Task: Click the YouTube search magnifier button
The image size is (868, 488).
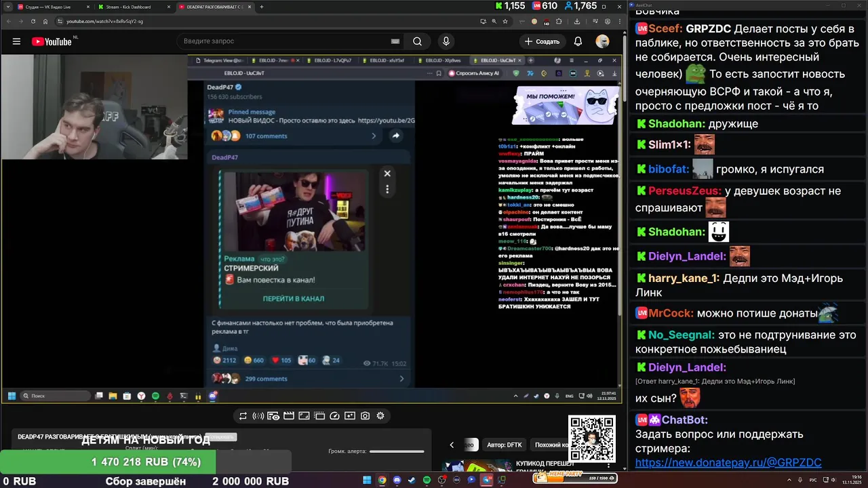Action: tap(417, 41)
